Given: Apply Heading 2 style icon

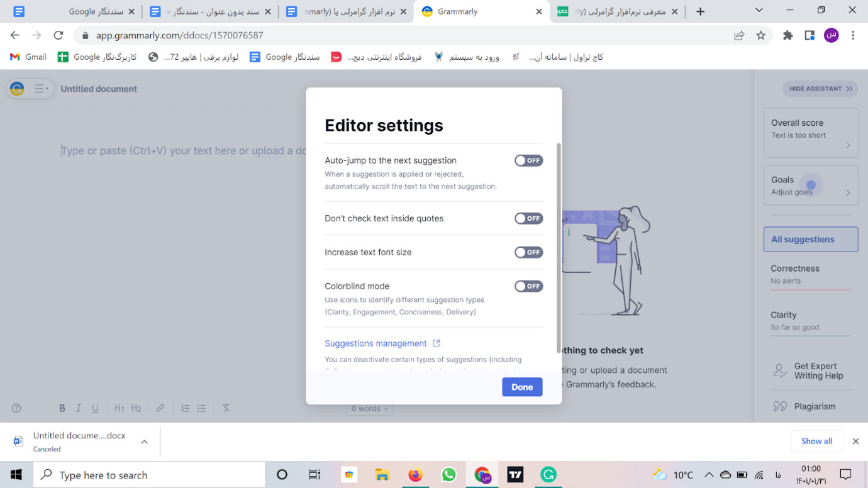Looking at the screenshot, I should 136,408.
